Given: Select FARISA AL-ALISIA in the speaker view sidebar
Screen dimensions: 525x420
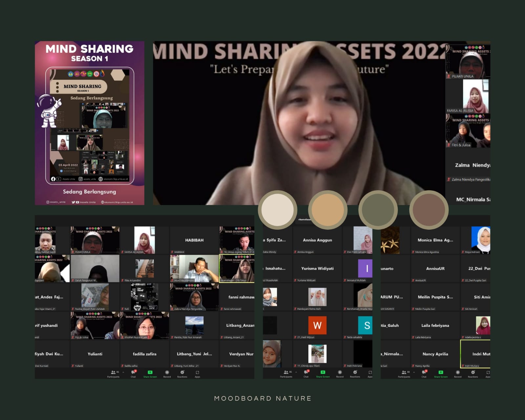Looking at the screenshot, I should point(468,96).
